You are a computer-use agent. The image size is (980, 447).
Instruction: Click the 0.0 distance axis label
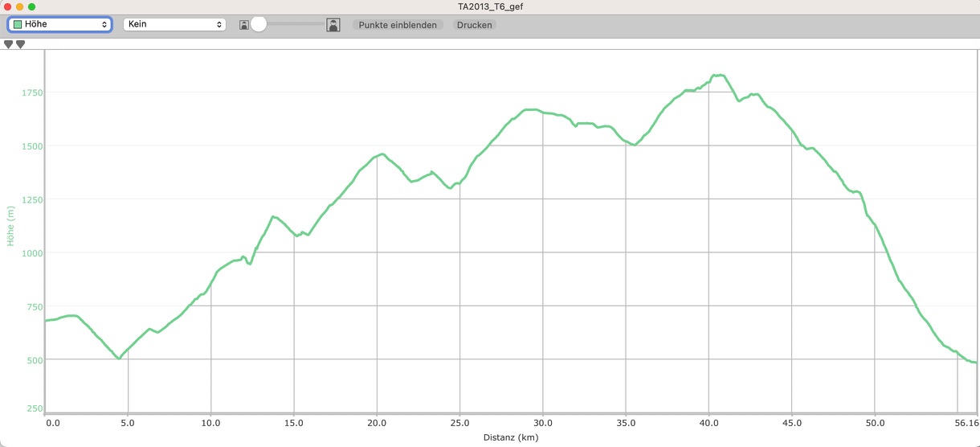pos(53,422)
